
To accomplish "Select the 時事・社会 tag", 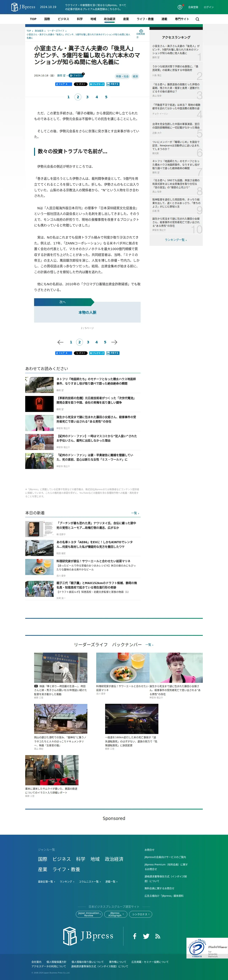I will pos(122,76).
